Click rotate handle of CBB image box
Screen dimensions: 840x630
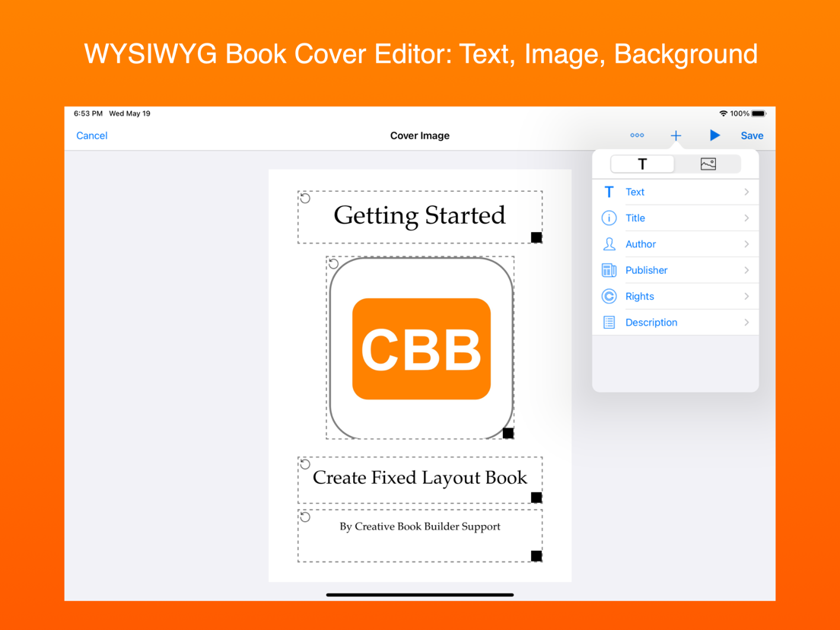pyautogui.click(x=333, y=263)
